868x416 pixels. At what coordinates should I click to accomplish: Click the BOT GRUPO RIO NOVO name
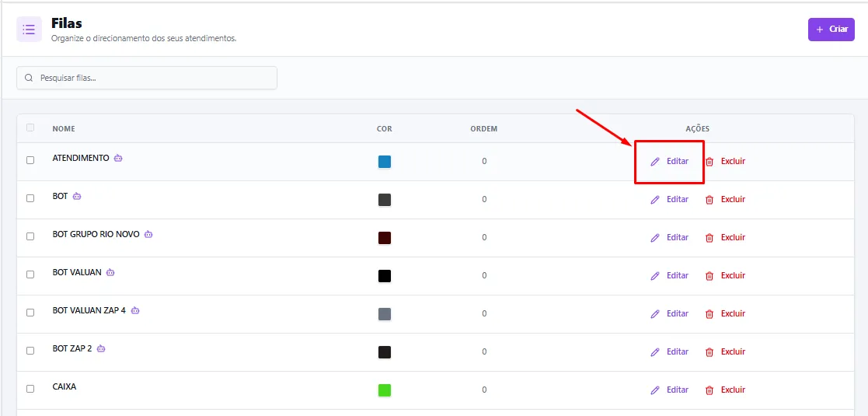[96, 234]
